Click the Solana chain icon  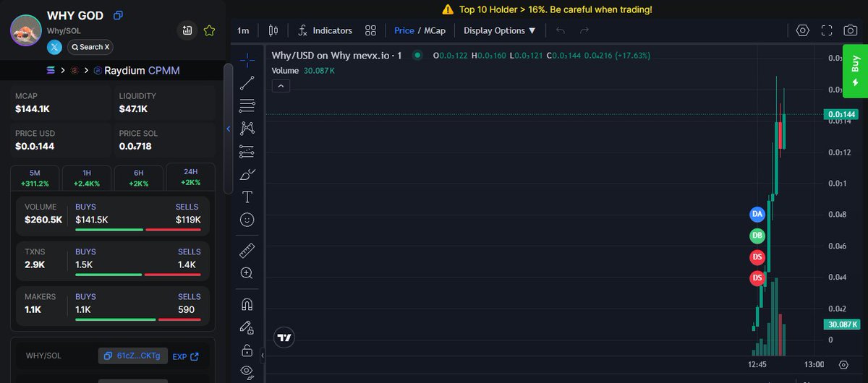51,71
